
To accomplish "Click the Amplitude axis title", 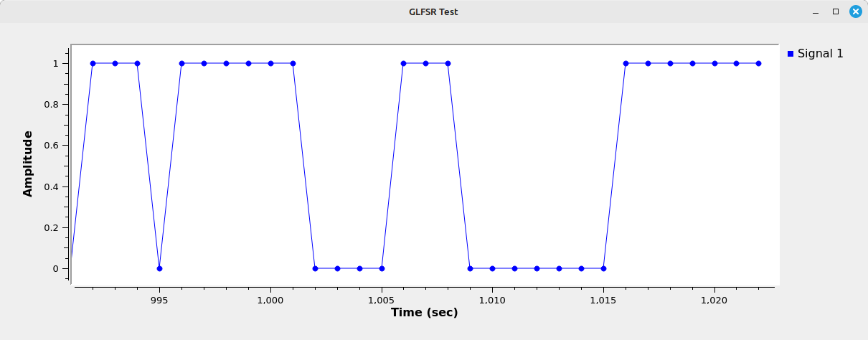I will (28, 164).
